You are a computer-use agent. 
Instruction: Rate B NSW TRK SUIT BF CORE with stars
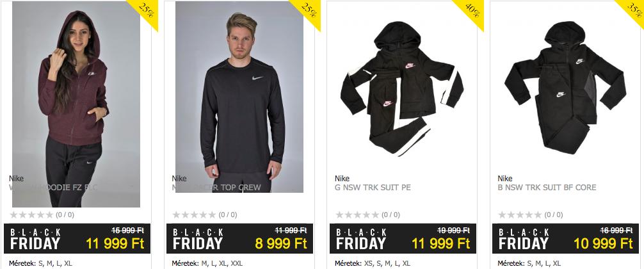click(520, 215)
